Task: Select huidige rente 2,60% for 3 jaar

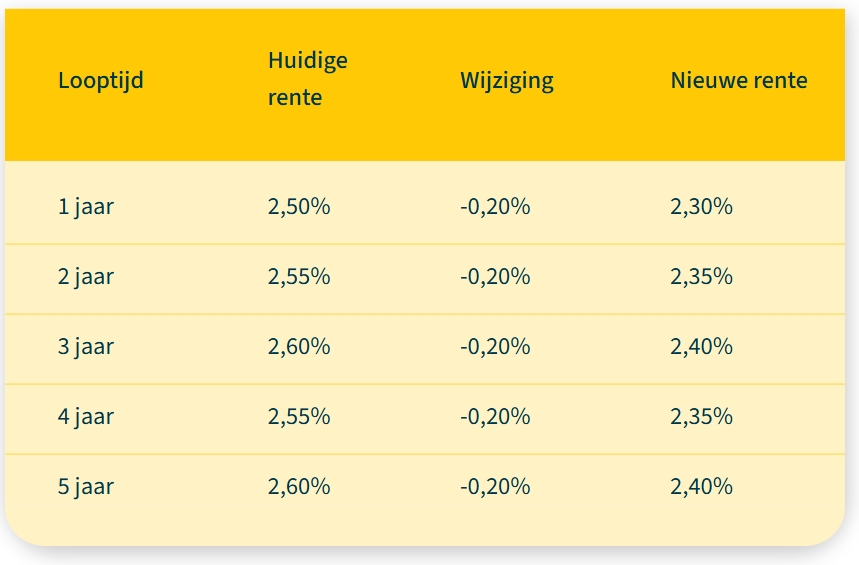Action: pos(298,347)
